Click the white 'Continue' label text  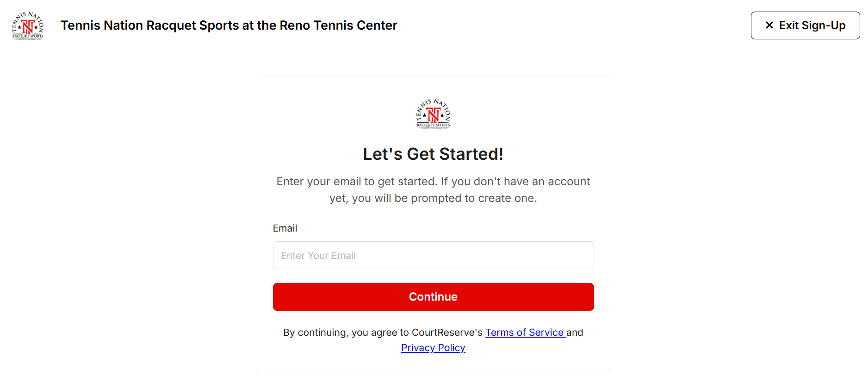(x=433, y=297)
